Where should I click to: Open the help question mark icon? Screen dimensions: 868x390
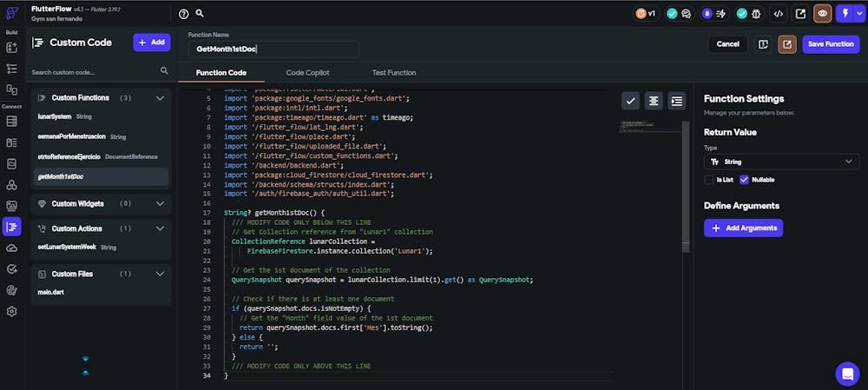(x=183, y=14)
